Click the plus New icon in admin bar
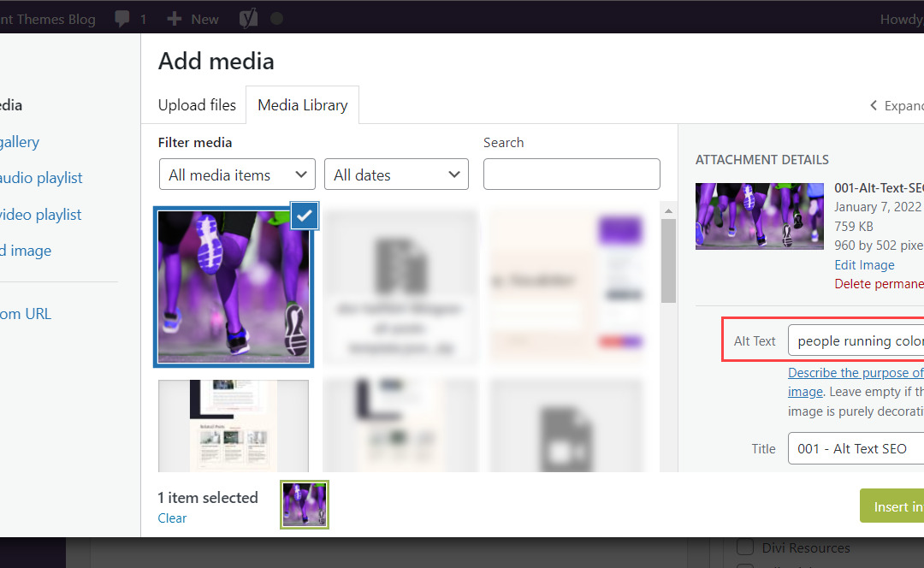 (x=175, y=18)
